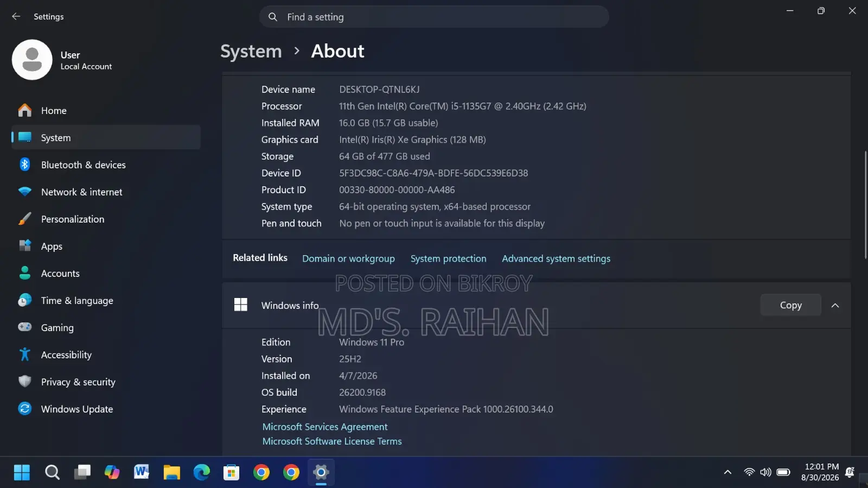This screenshot has height=488, width=868.
Task: Click the Time & language globe icon
Action: (x=25, y=300)
